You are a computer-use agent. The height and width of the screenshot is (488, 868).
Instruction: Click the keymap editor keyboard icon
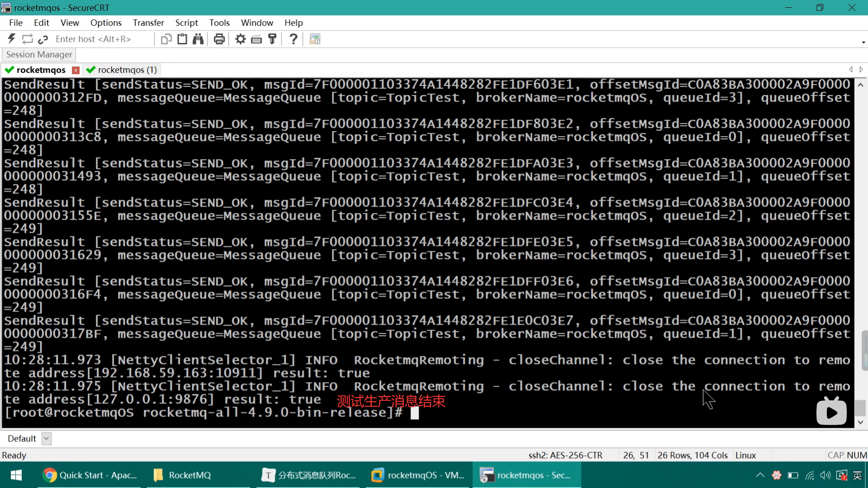point(256,39)
